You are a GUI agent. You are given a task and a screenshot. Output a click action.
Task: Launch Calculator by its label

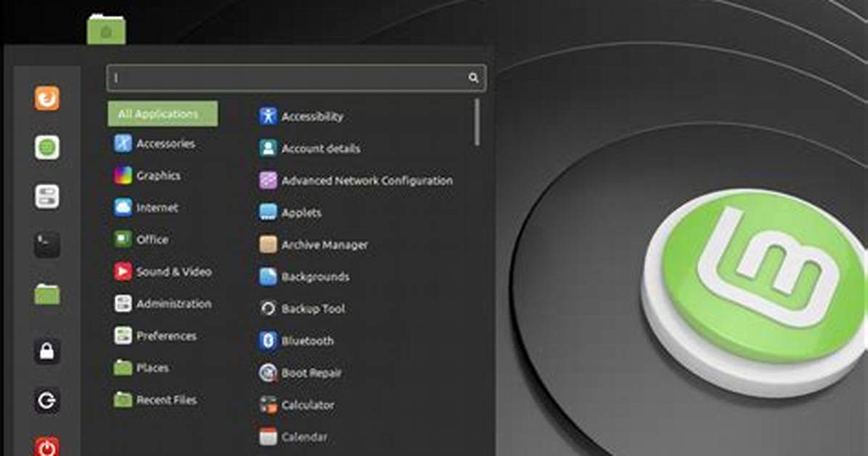[307, 405]
